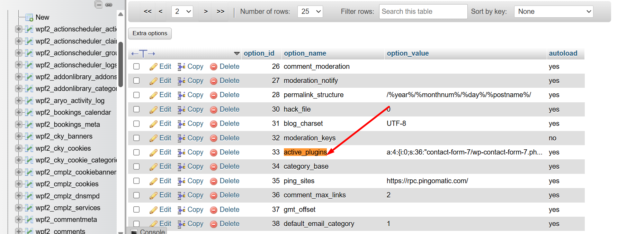Go to next page button
Image resolution: width=644 pixels, height=234 pixels.
click(206, 11)
